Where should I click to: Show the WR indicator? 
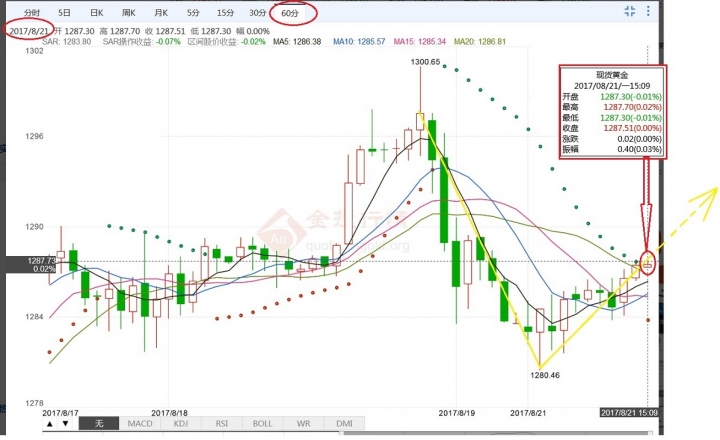pos(303,423)
